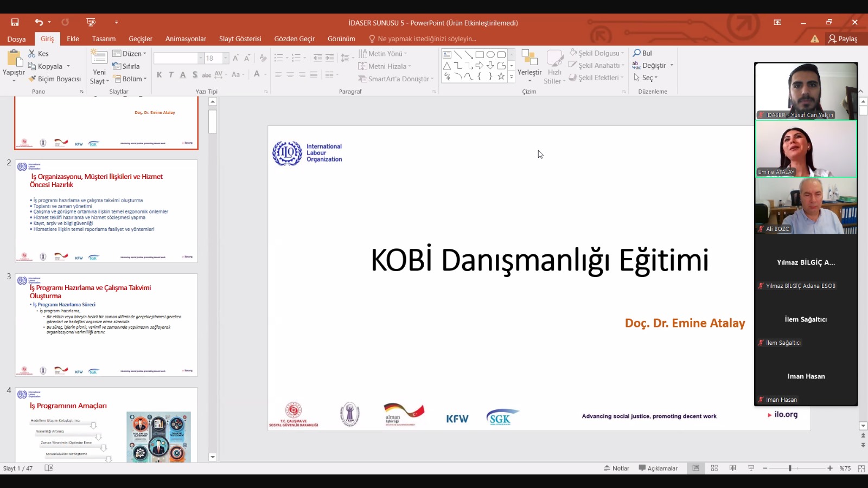Start slideshow from status bar icon
This screenshot has height=488, width=868.
click(x=751, y=468)
